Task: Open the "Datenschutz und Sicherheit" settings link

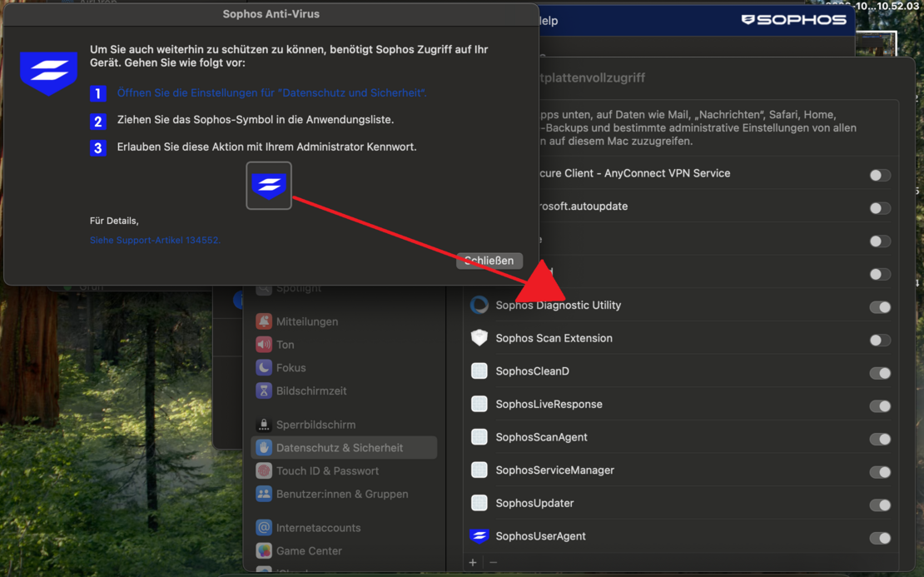Action: [x=271, y=92]
